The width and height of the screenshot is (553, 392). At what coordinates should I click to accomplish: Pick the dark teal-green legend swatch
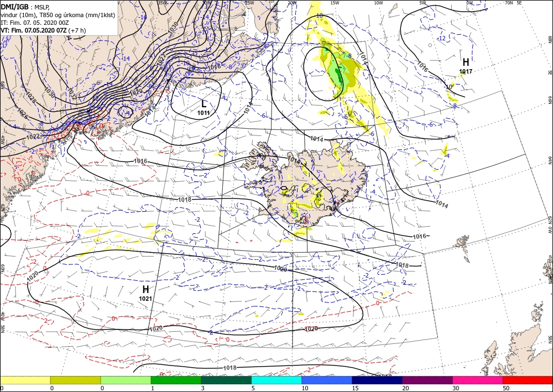tap(226, 380)
